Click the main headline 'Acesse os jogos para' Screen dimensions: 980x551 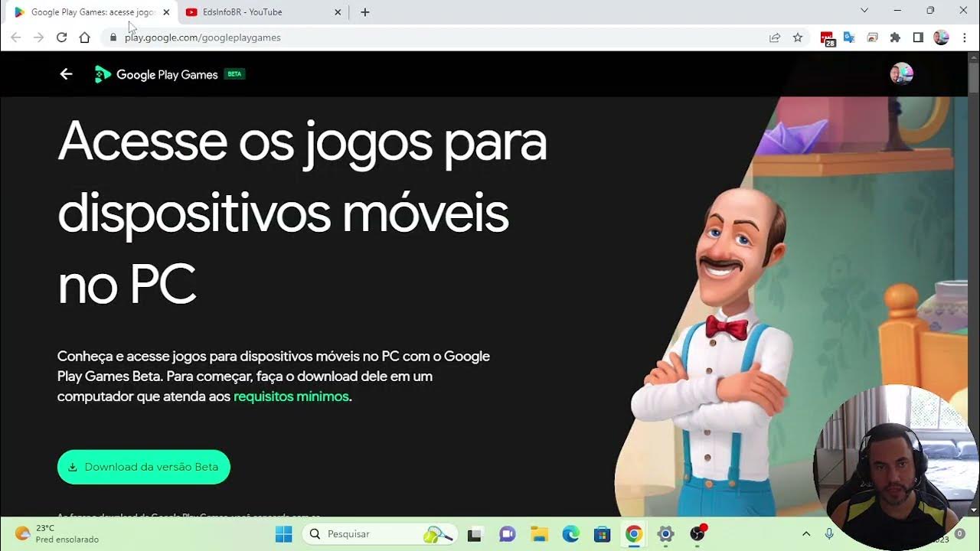click(302, 143)
